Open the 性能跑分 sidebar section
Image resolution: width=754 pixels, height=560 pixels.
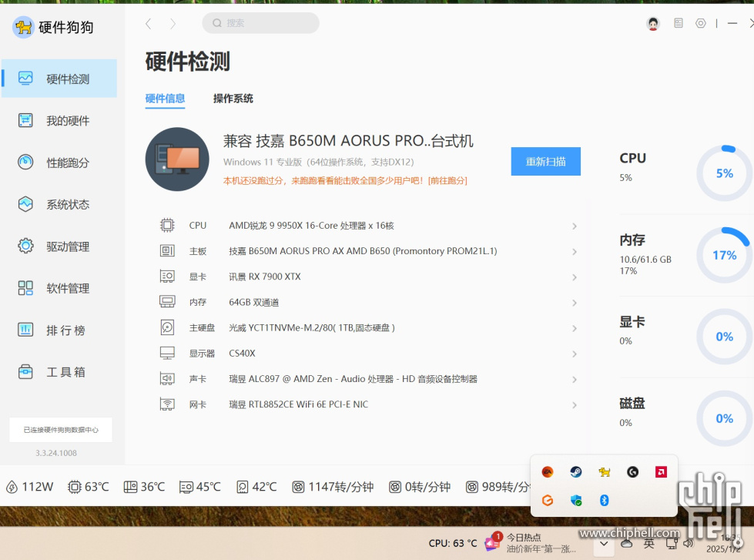pyautogui.click(x=59, y=162)
